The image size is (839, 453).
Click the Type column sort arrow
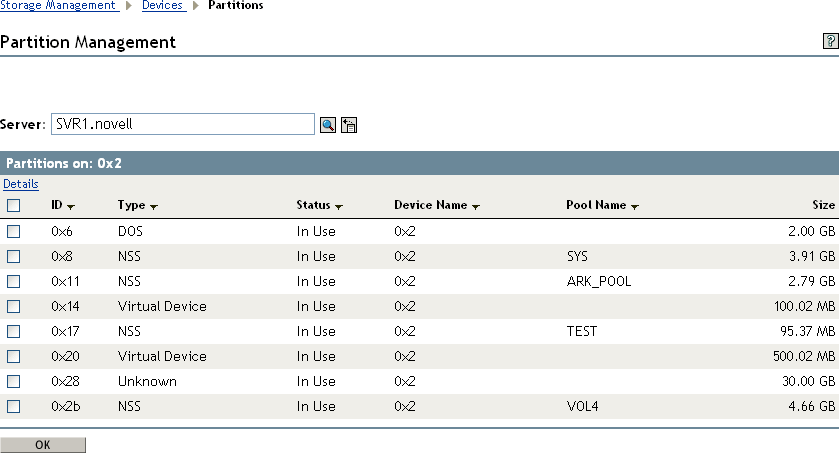point(154,206)
